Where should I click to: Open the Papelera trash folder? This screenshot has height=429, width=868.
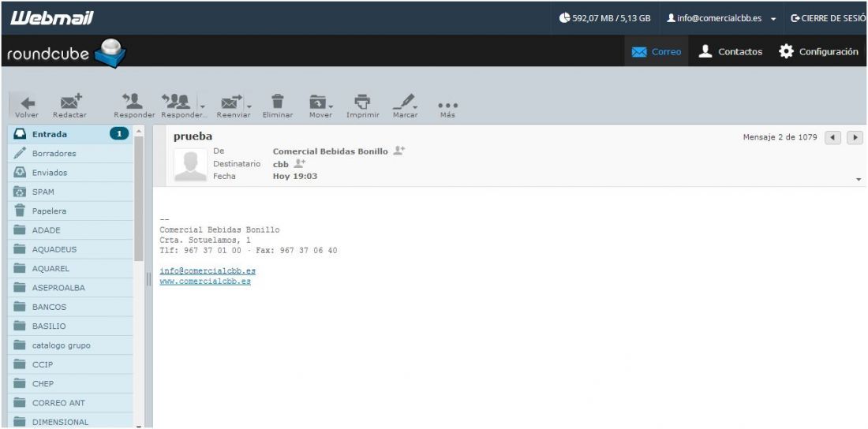tap(70, 211)
